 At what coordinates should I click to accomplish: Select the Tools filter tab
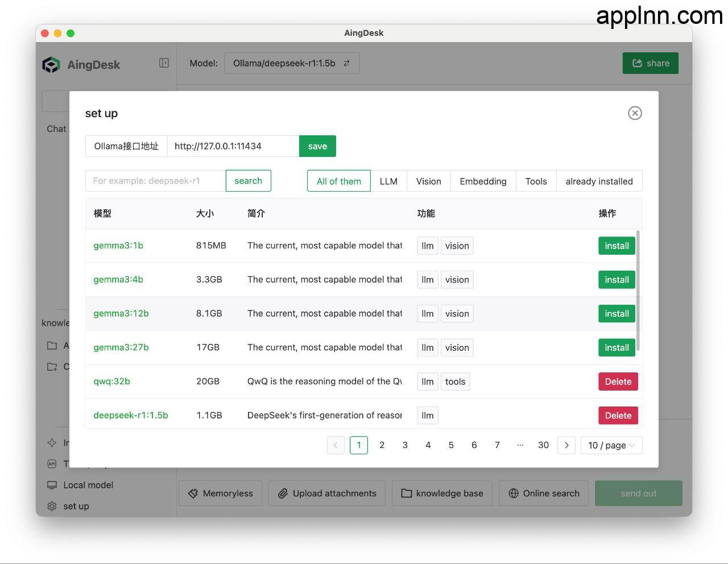click(x=536, y=181)
